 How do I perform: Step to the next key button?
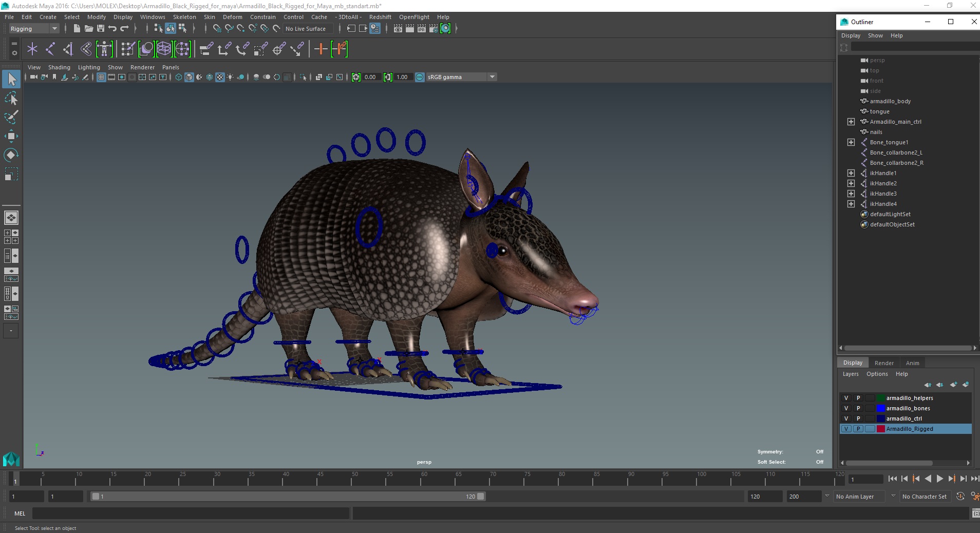951,479
